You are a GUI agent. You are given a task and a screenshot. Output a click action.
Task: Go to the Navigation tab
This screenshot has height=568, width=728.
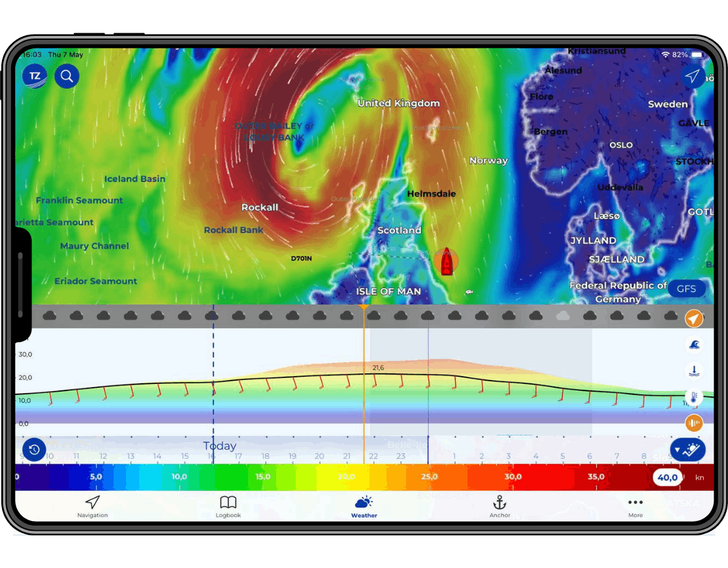93,506
